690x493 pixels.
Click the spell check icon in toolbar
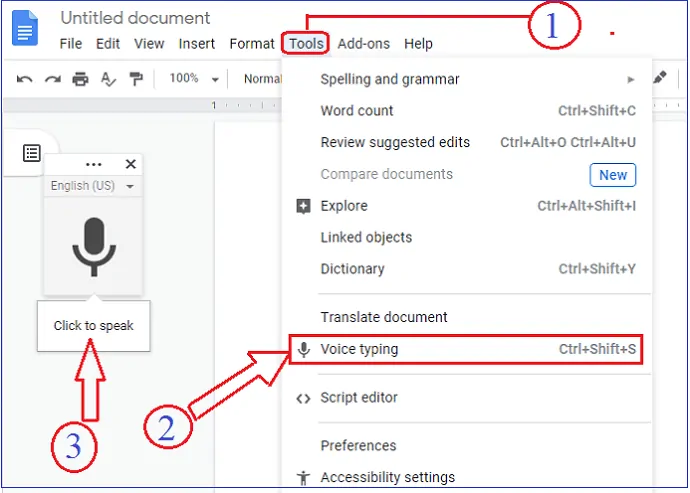(108, 78)
